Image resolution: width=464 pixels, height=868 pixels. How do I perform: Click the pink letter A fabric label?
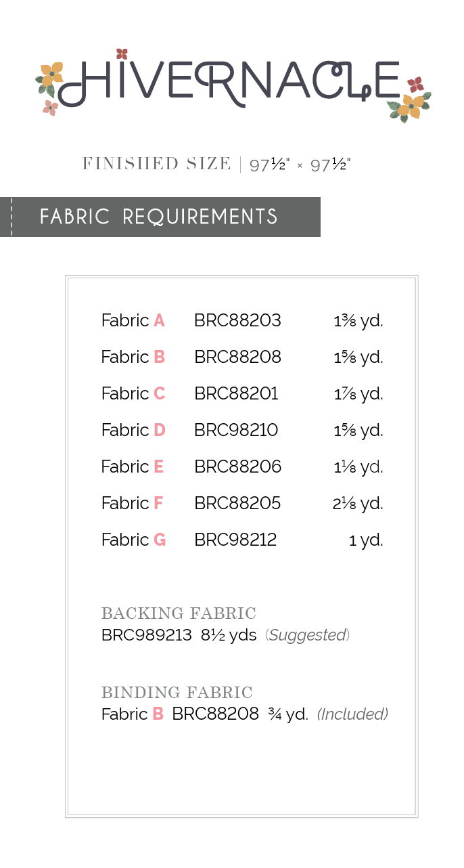pos(159,320)
